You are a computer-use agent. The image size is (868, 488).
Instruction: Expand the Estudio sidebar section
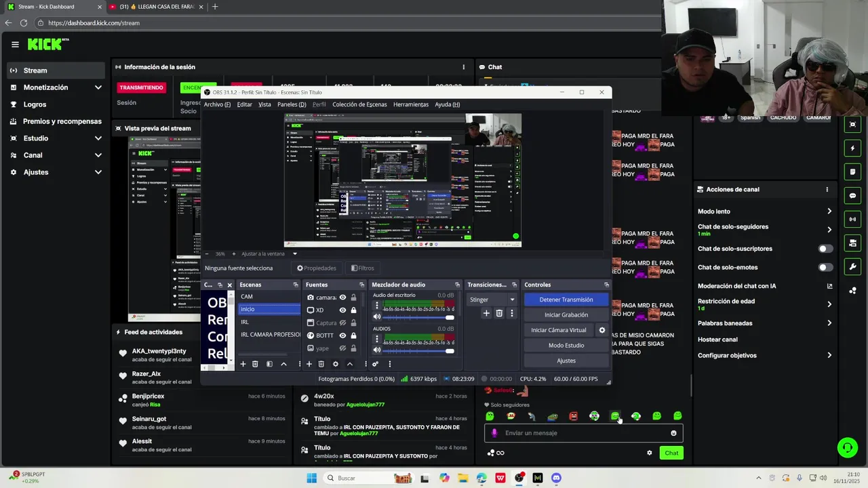[98, 138]
